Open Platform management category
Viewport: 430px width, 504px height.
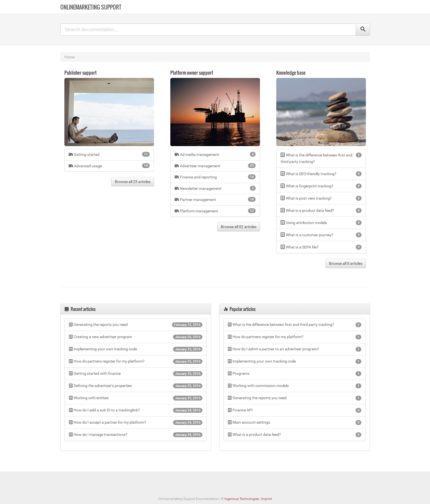coord(215,211)
